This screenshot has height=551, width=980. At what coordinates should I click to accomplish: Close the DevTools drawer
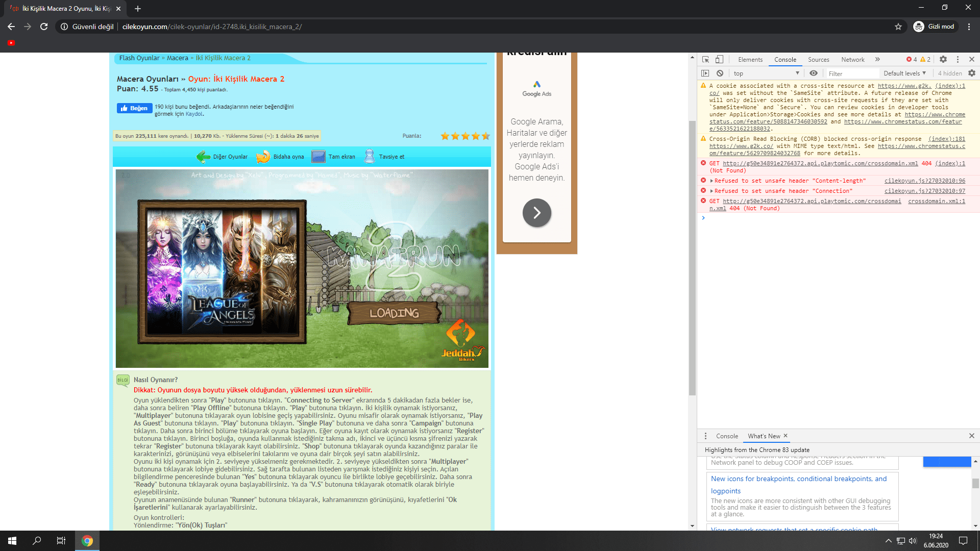[x=972, y=436]
